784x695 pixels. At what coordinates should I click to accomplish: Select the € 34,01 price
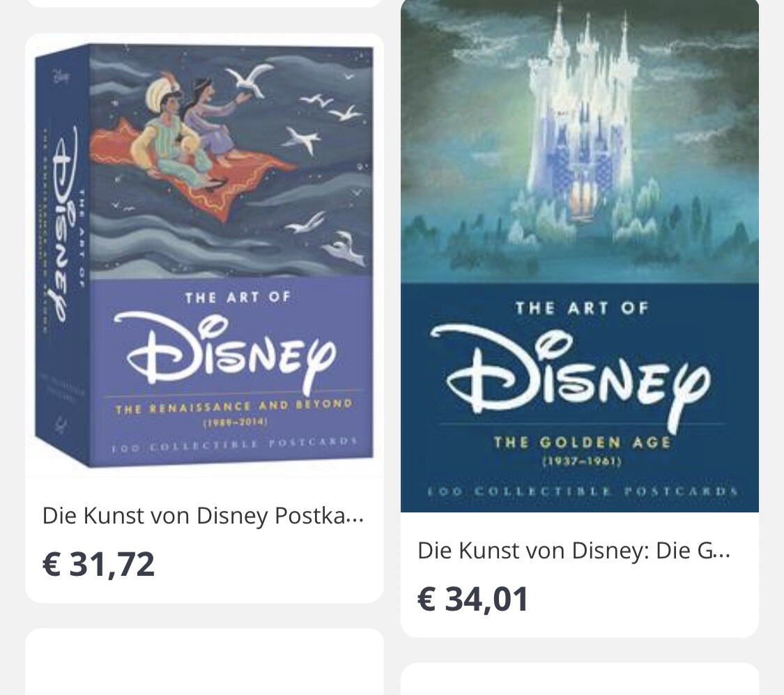pos(473,599)
